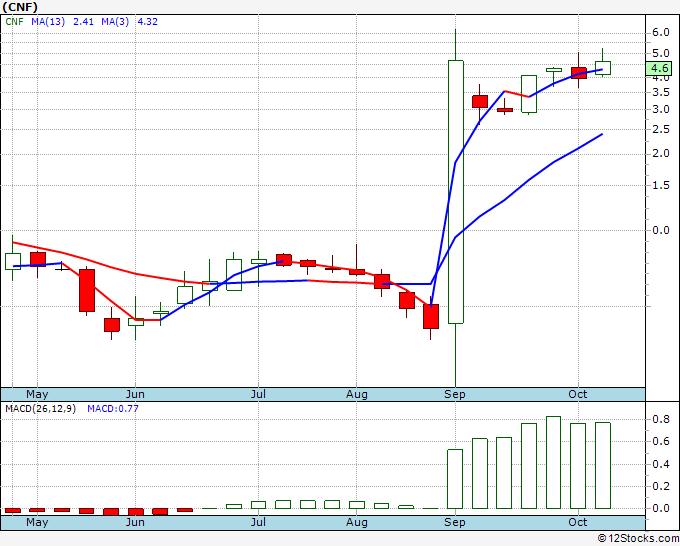Click the 0.6 MACD scale label
This screenshot has width=680, height=546.
[661, 441]
